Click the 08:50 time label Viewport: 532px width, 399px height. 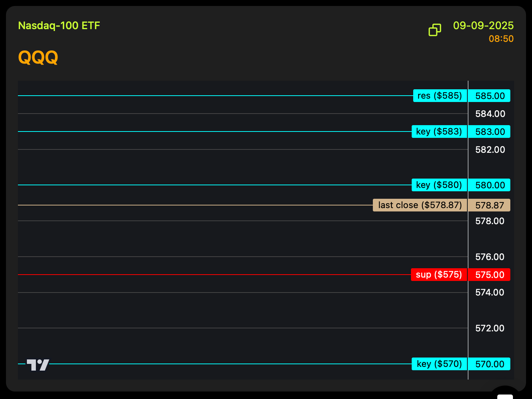pos(501,39)
